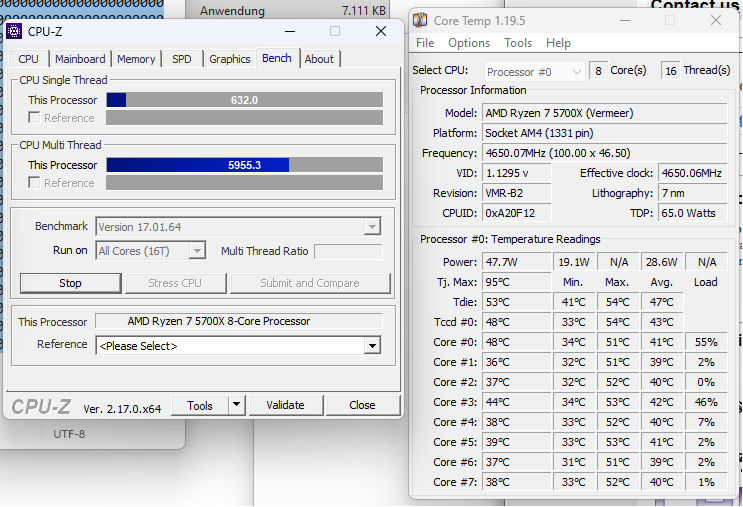Click the VID value 1.1295 v

[516, 173]
